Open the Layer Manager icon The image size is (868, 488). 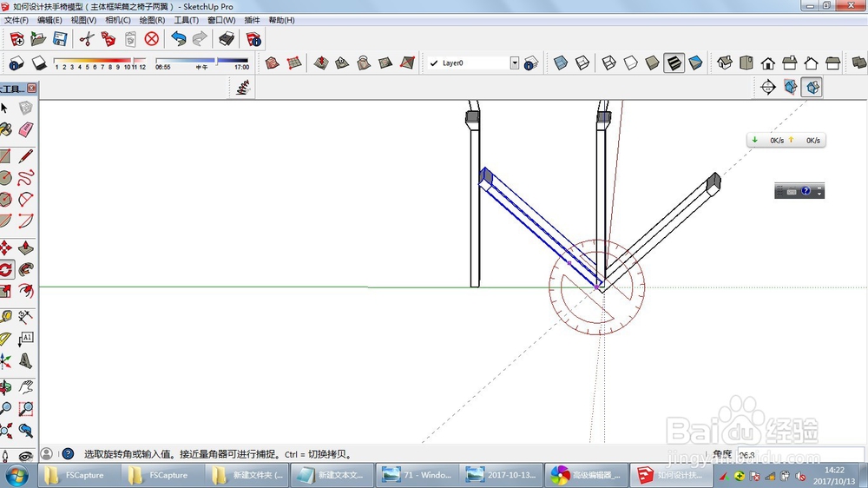click(531, 63)
